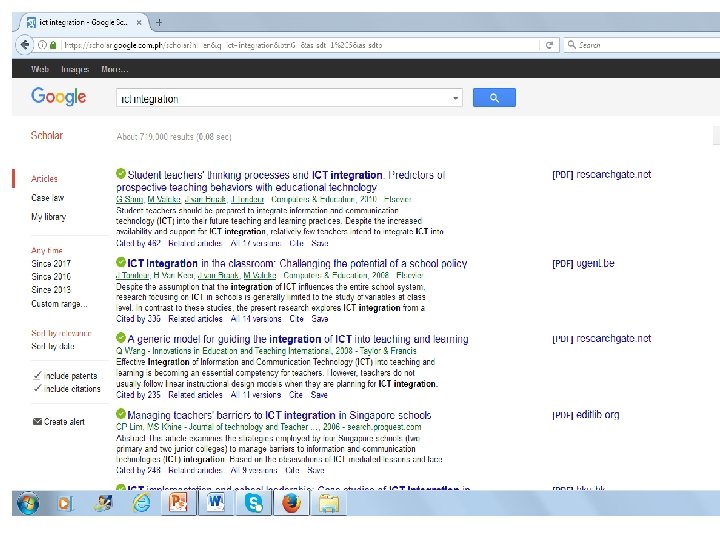Open Internet Explorer from taskbar

pyautogui.click(x=141, y=503)
